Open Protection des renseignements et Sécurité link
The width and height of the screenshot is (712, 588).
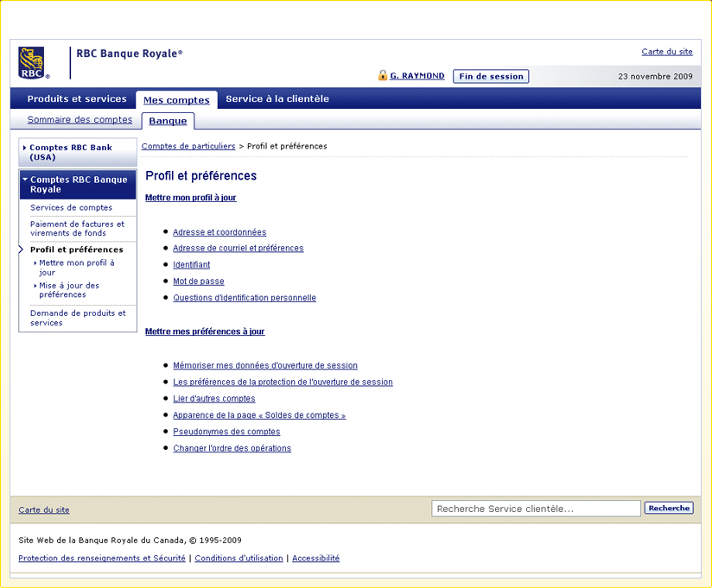tap(102, 558)
